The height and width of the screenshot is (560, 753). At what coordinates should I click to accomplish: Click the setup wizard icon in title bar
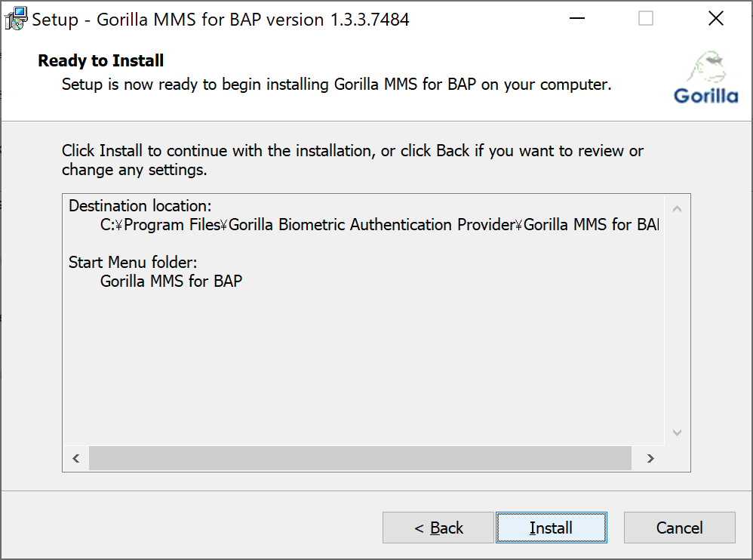pyautogui.click(x=15, y=18)
